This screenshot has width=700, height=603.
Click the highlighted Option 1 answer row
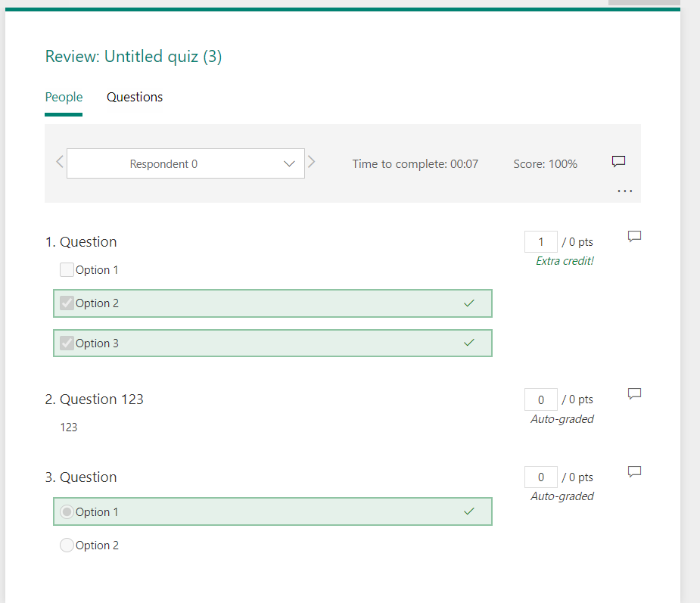(x=272, y=511)
